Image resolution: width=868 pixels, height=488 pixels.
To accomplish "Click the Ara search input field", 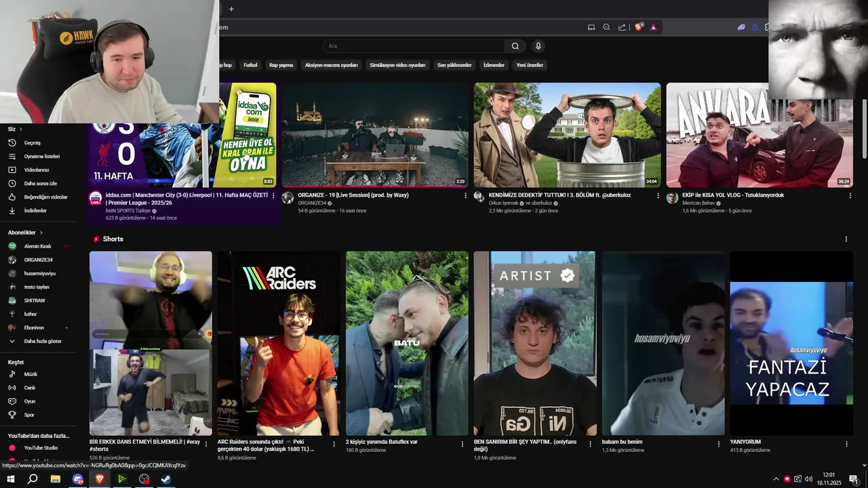I will coord(414,46).
